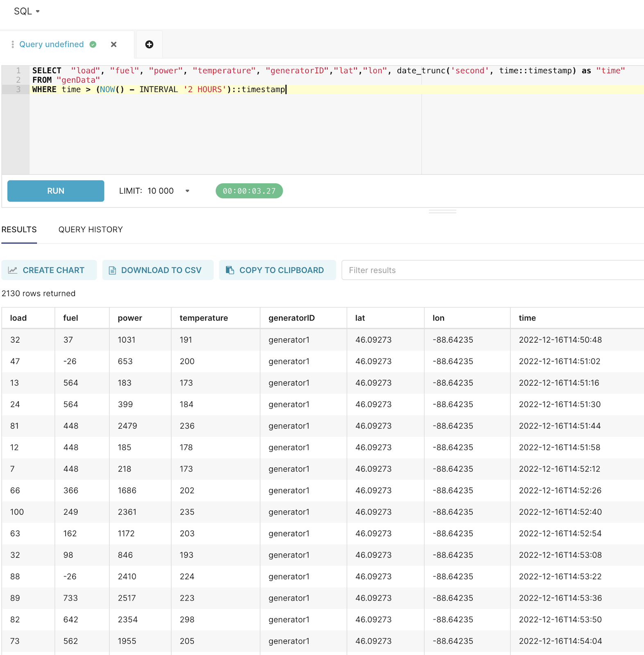Click the CSV file icon
Image resolution: width=644 pixels, height=655 pixels.
pyautogui.click(x=112, y=270)
